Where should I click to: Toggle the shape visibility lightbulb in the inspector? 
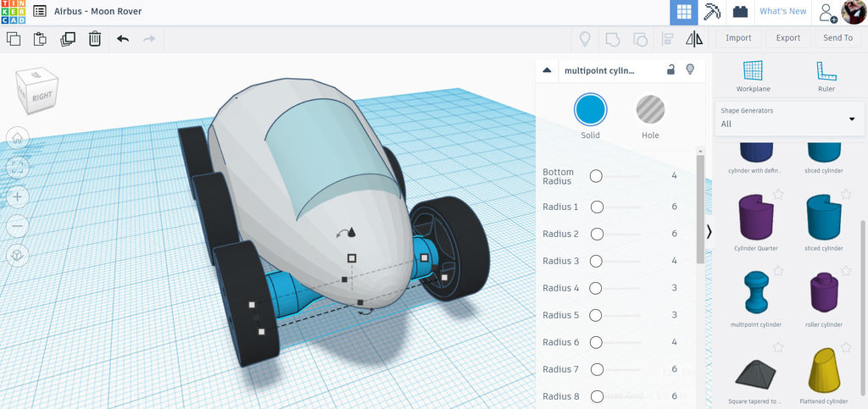[690, 69]
